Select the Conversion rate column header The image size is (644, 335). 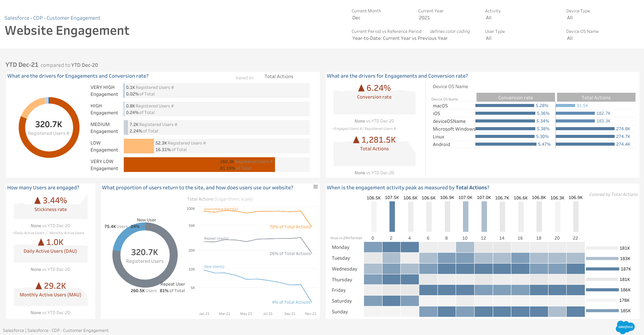[x=516, y=97]
